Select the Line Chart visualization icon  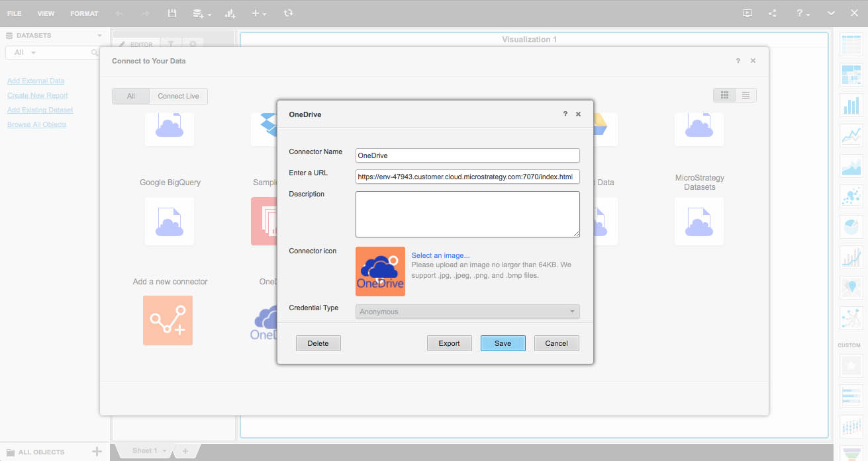click(x=850, y=136)
